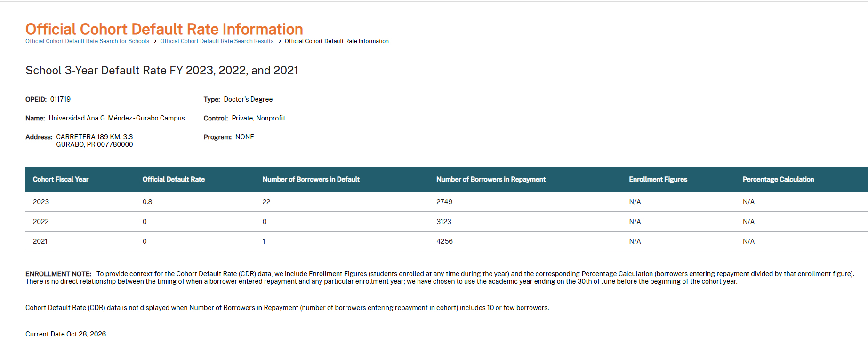Click the Official Default Rate column header

[174, 179]
